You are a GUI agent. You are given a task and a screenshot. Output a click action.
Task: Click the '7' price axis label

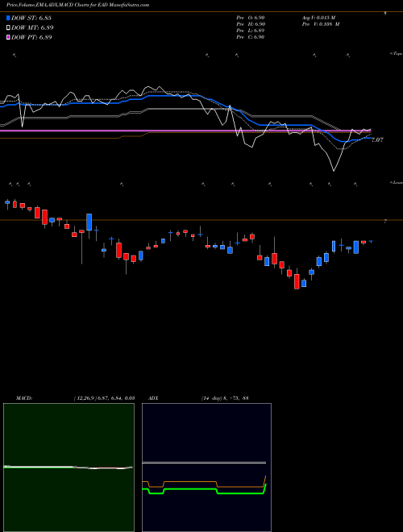click(x=385, y=222)
